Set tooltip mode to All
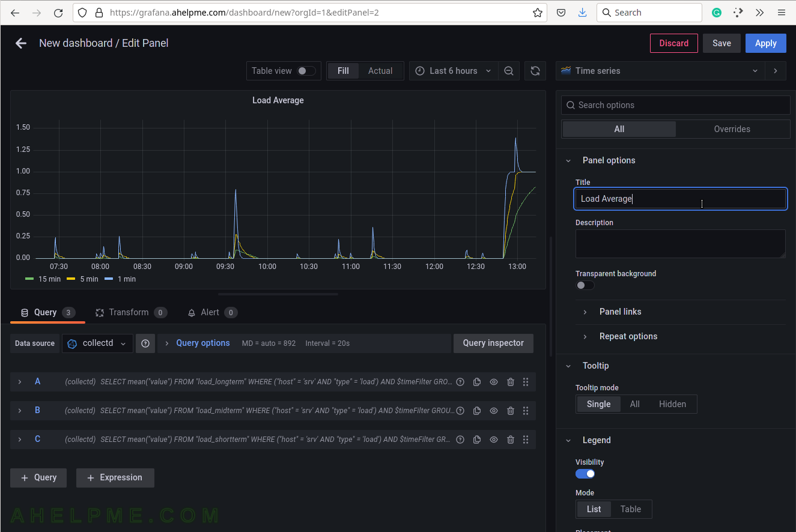 [x=634, y=404]
